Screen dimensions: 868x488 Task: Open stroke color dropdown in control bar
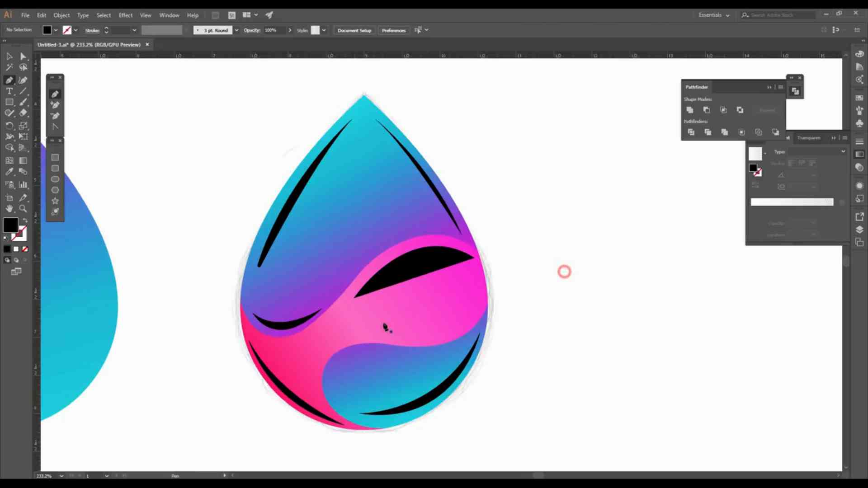coord(75,30)
